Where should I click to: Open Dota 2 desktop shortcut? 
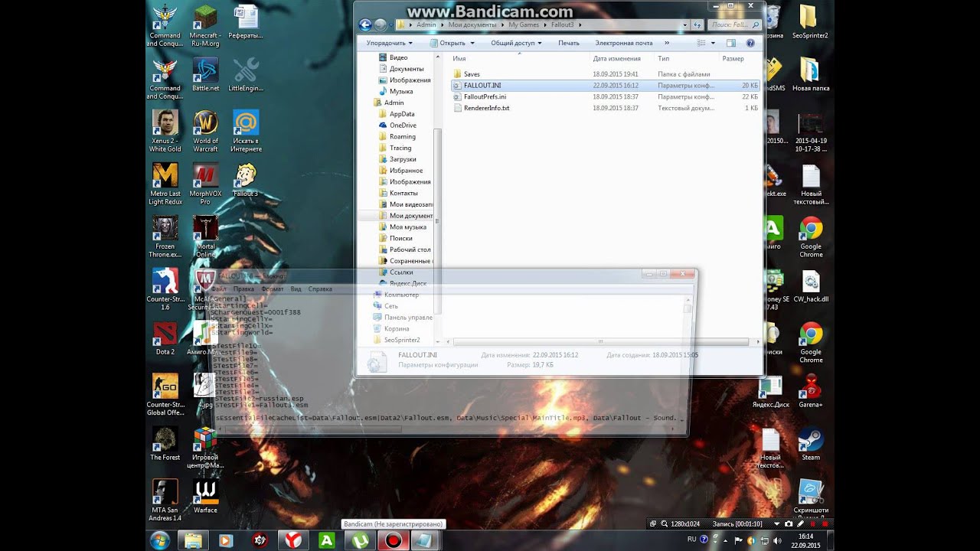[165, 337]
